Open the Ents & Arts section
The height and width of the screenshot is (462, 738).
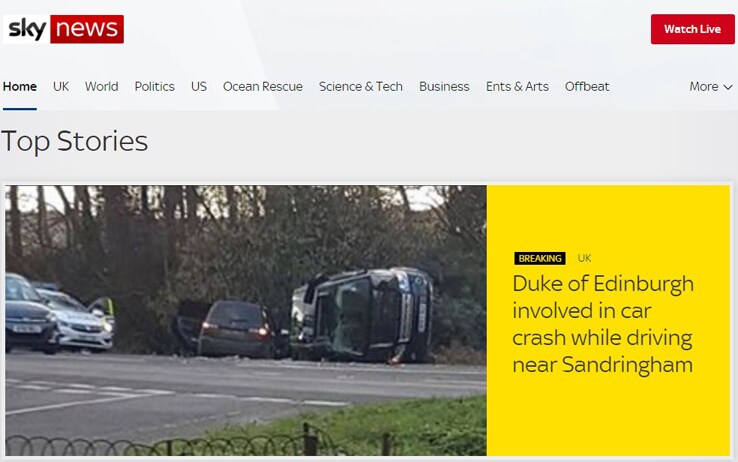tap(517, 87)
